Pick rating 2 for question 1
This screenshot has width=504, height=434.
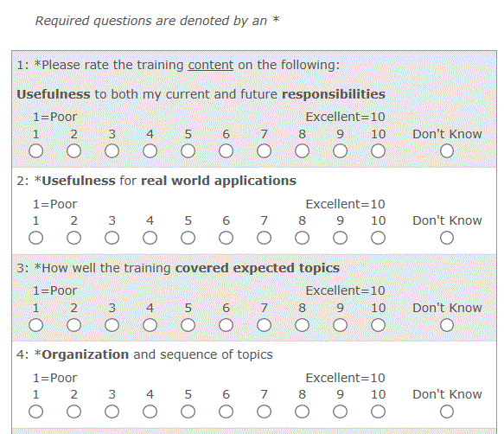tap(74, 151)
